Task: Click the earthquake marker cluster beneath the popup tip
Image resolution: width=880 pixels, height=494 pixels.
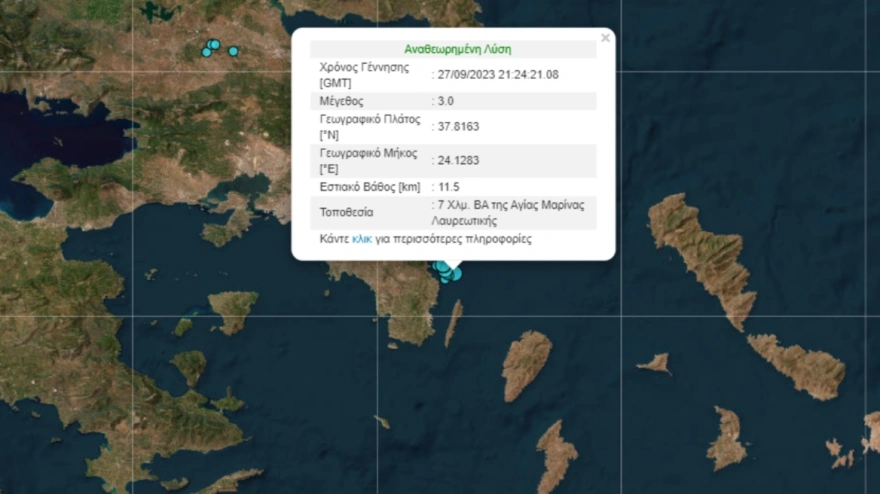Action: [x=446, y=268]
